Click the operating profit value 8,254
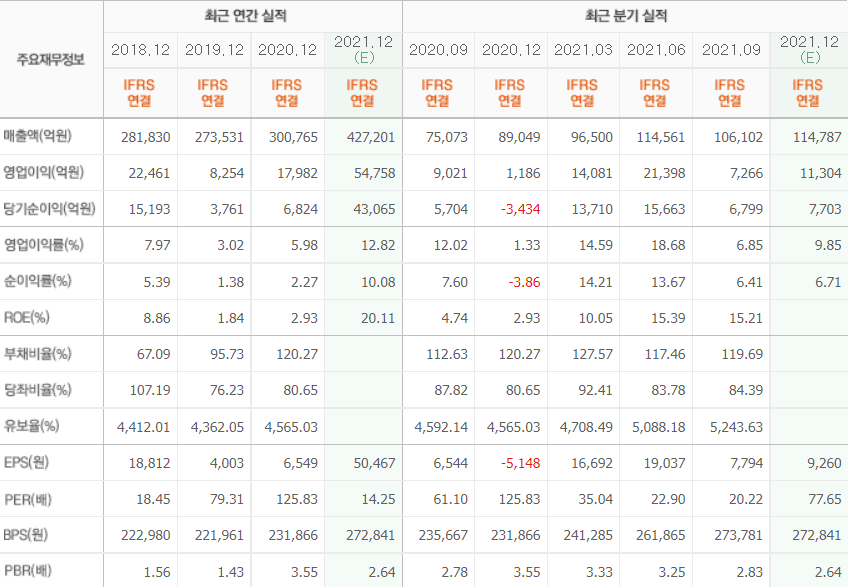Viewport: 848px width, 587px height. pos(227,174)
